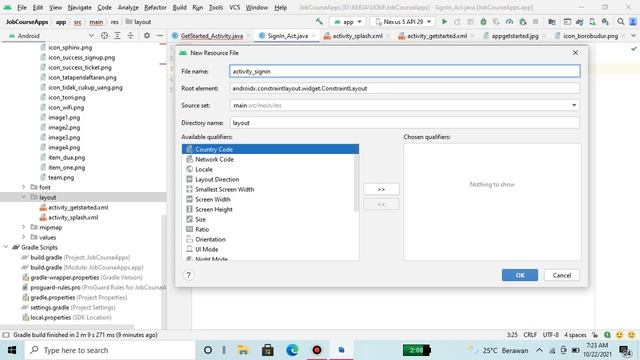The image size is (640, 360).
Task: Show hidden editor tabs dropdown arrow
Action: [x=633, y=36]
